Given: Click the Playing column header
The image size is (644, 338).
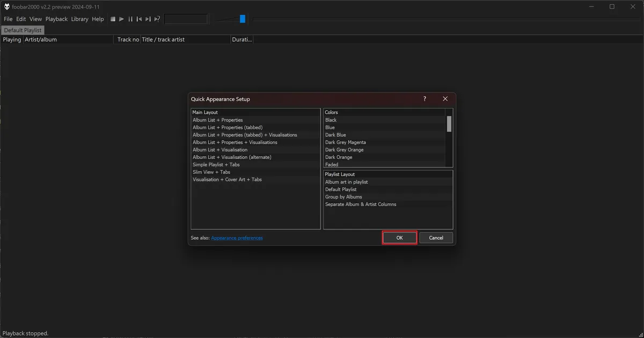Looking at the screenshot, I should point(12,39).
